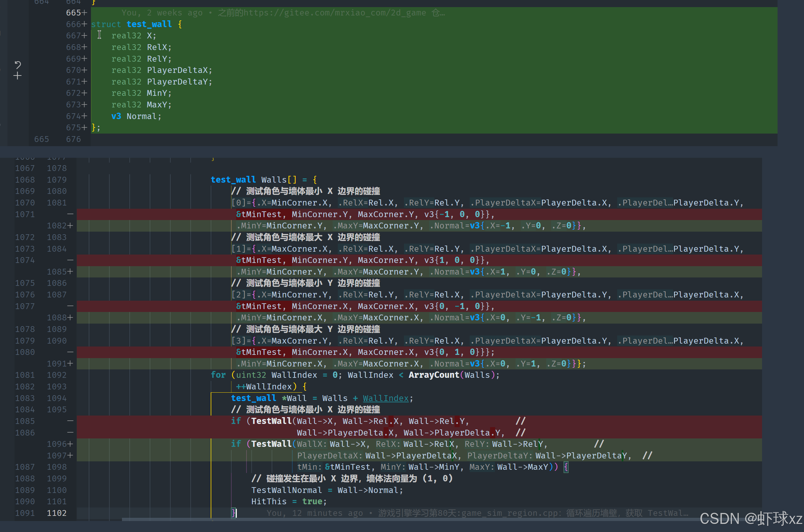Click added line number 1082+ in the gutter

click(x=60, y=226)
